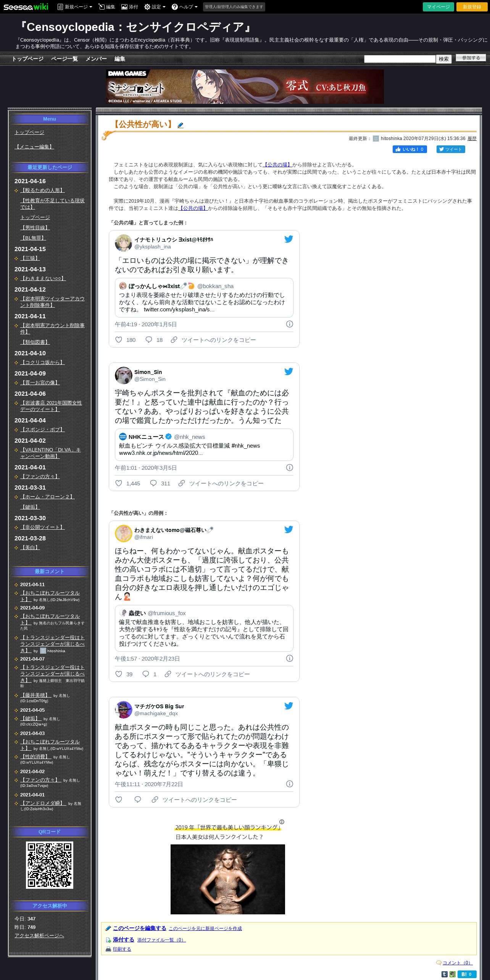Click the このページを編集する link
Screen dimensions: 490x980
tap(139, 928)
